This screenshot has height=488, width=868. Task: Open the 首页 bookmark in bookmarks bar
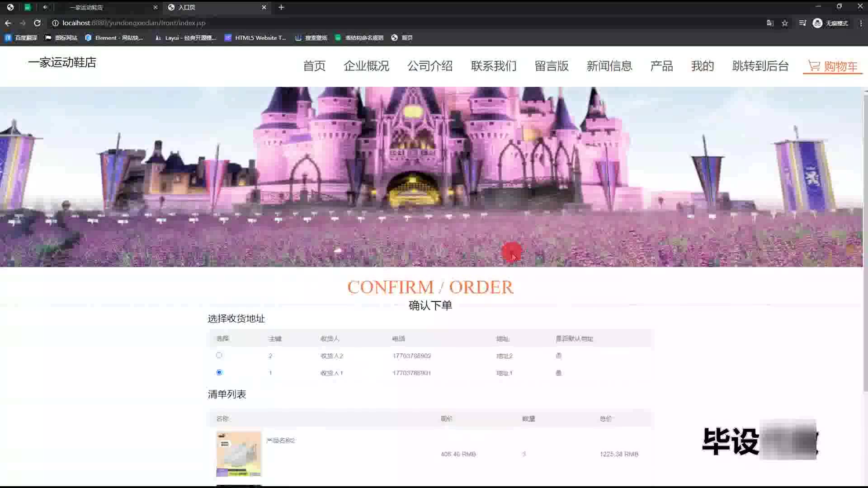tap(402, 38)
